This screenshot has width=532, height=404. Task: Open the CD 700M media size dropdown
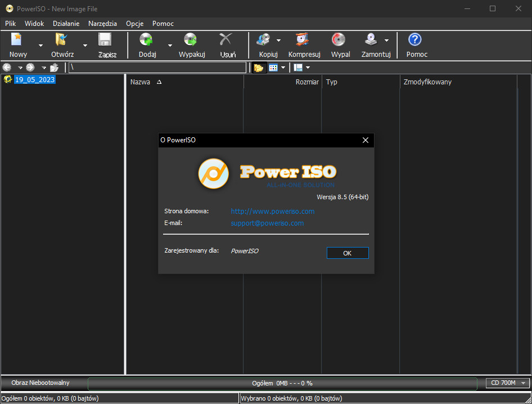508,383
